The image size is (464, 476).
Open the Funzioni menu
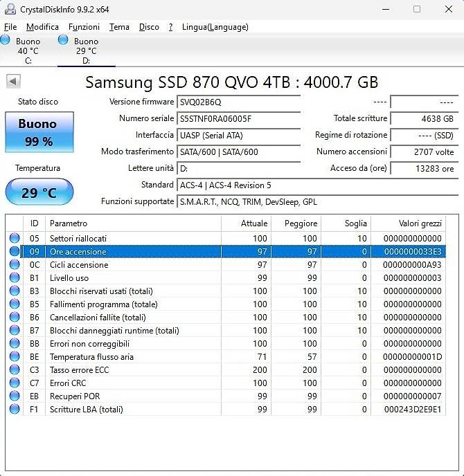tap(84, 27)
